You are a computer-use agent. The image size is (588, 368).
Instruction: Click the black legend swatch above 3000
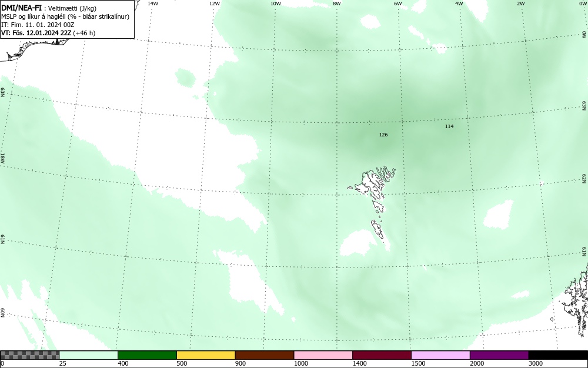pyautogui.click(x=558, y=355)
